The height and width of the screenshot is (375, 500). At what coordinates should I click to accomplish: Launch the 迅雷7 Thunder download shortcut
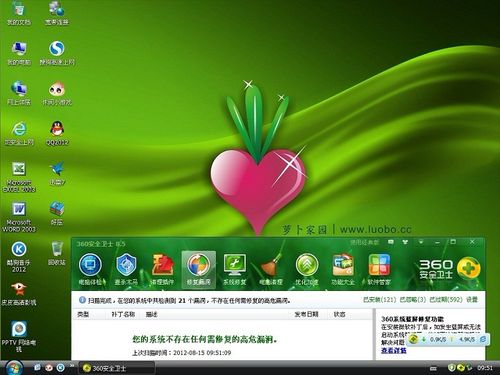point(57,173)
